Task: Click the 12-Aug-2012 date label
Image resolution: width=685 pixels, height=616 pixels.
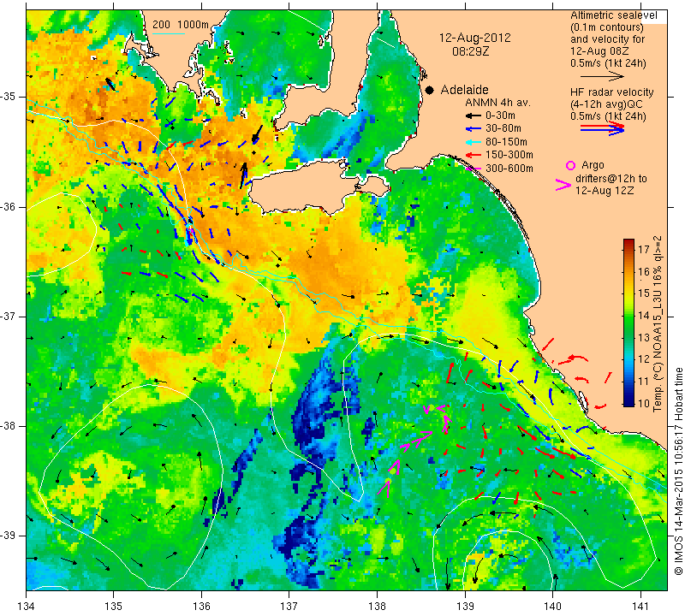Action: [x=474, y=38]
